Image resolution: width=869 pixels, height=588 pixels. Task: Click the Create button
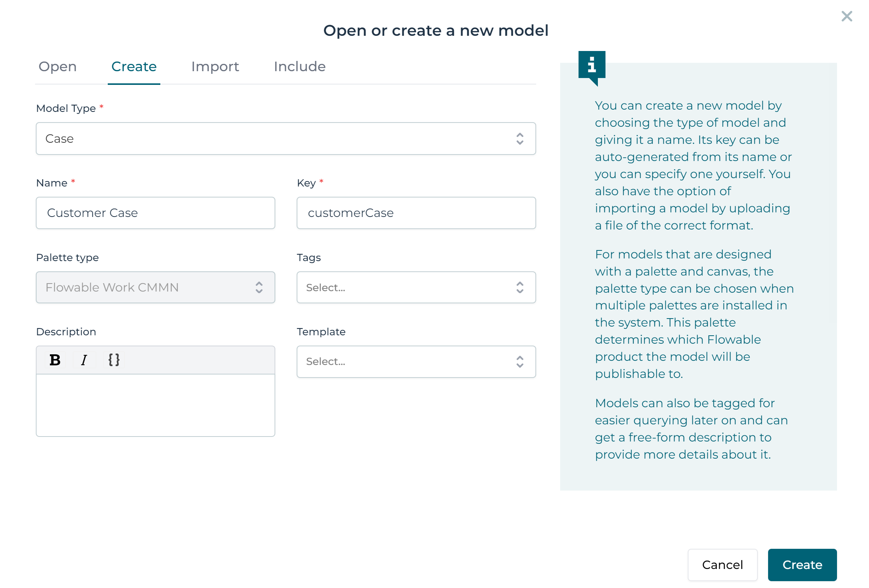click(802, 565)
